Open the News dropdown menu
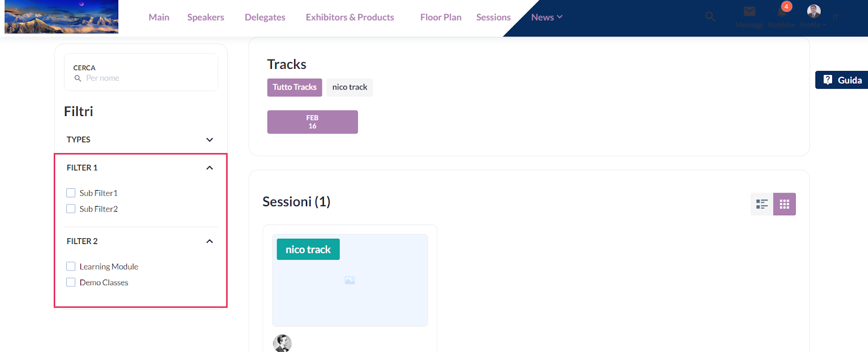The height and width of the screenshot is (352, 868). tap(546, 17)
